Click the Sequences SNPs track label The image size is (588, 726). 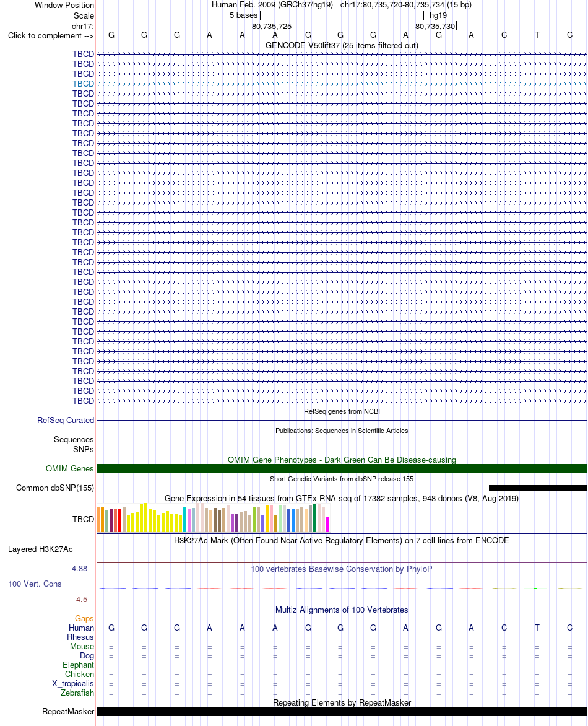(74, 445)
